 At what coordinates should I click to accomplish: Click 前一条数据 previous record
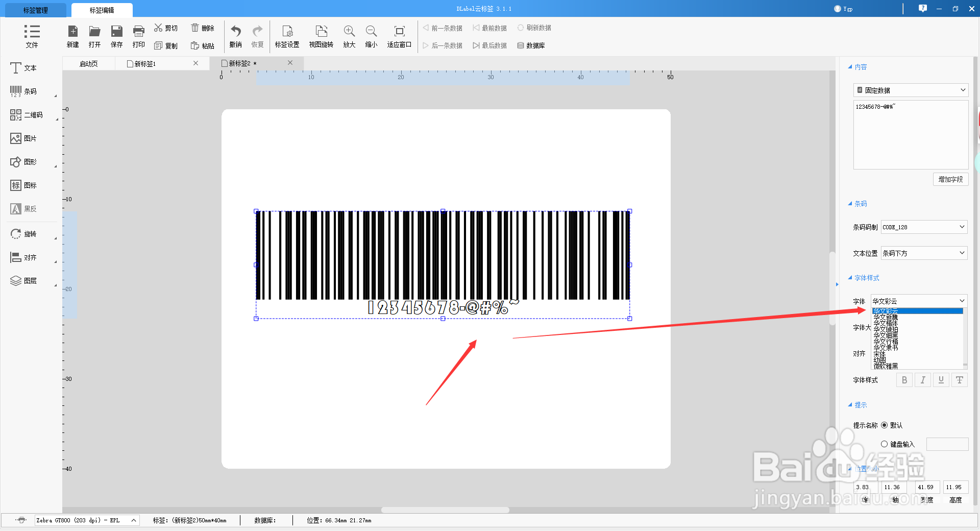[x=443, y=28]
